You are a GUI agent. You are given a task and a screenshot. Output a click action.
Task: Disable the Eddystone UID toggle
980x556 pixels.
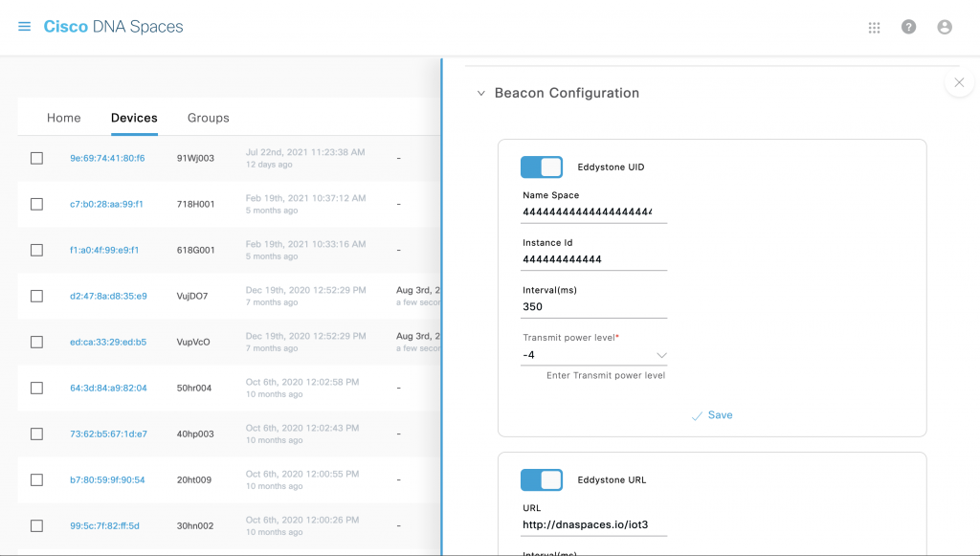542,167
